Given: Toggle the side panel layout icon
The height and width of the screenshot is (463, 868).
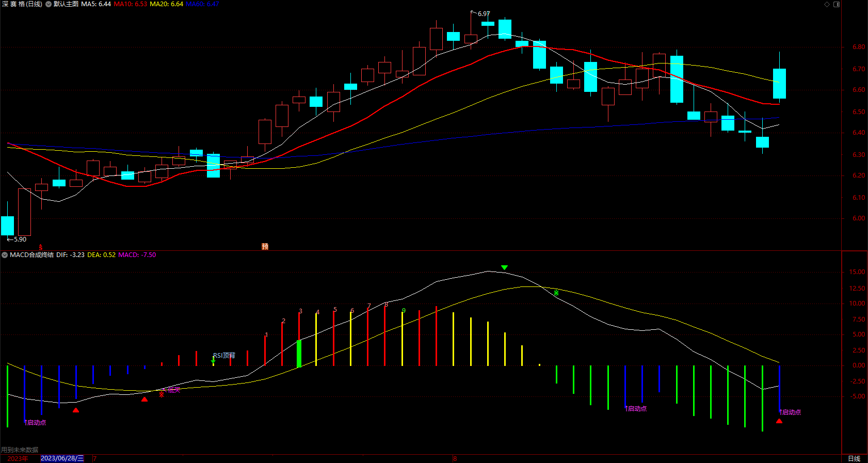Looking at the screenshot, I should (837, 4).
